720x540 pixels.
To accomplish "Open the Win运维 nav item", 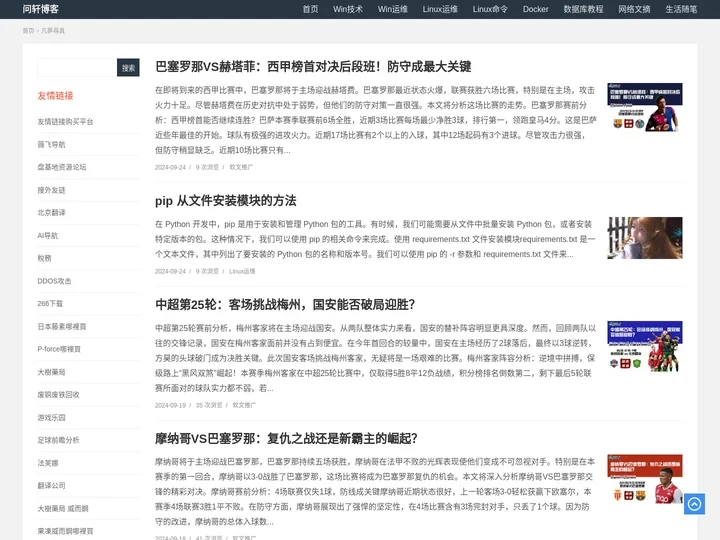I will [393, 9].
